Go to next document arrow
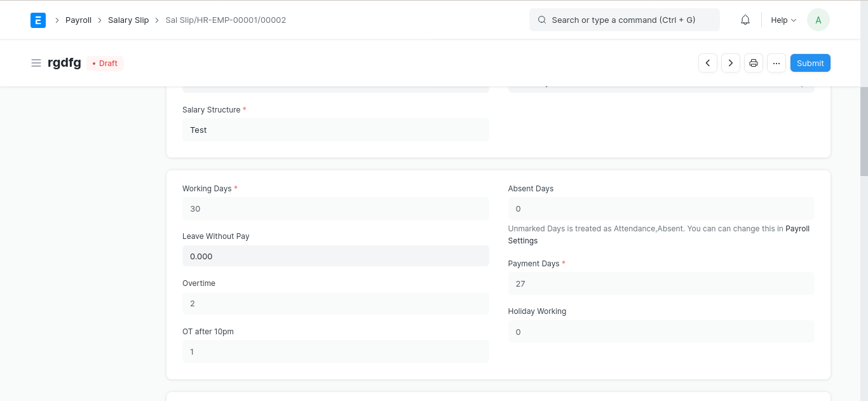Screen dimensions: 868x401 (731, 63)
